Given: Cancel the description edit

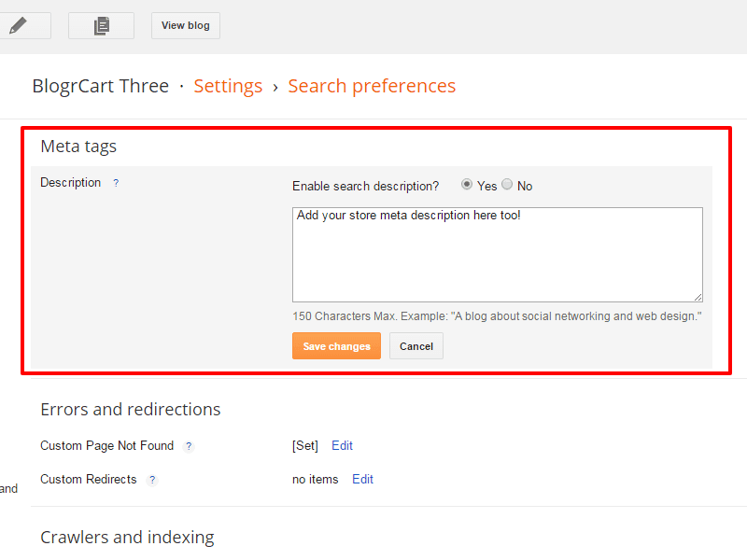Looking at the screenshot, I should point(416,346).
